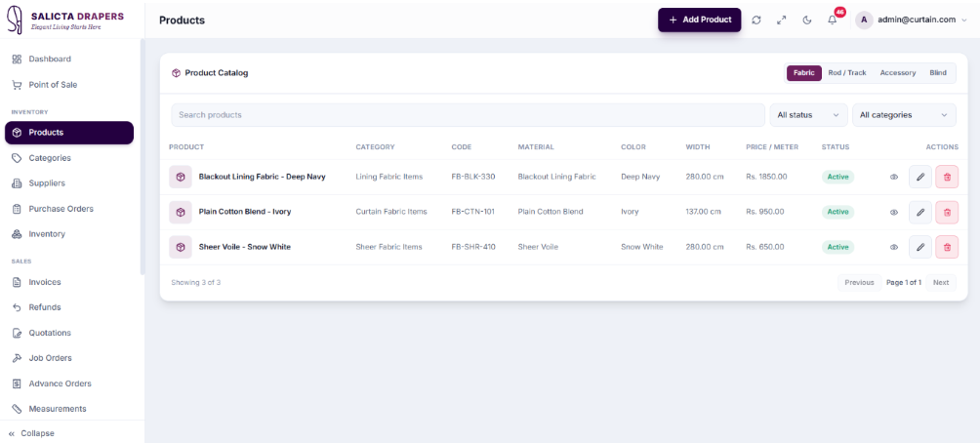Click price Rs. 650.00
The width and height of the screenshot is (980, 443).
pyautogui.click(x=764, y=247)
